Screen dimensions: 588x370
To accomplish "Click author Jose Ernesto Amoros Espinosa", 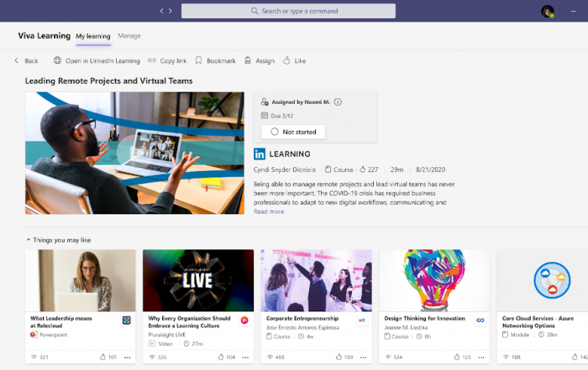I will tap(302, 328).
